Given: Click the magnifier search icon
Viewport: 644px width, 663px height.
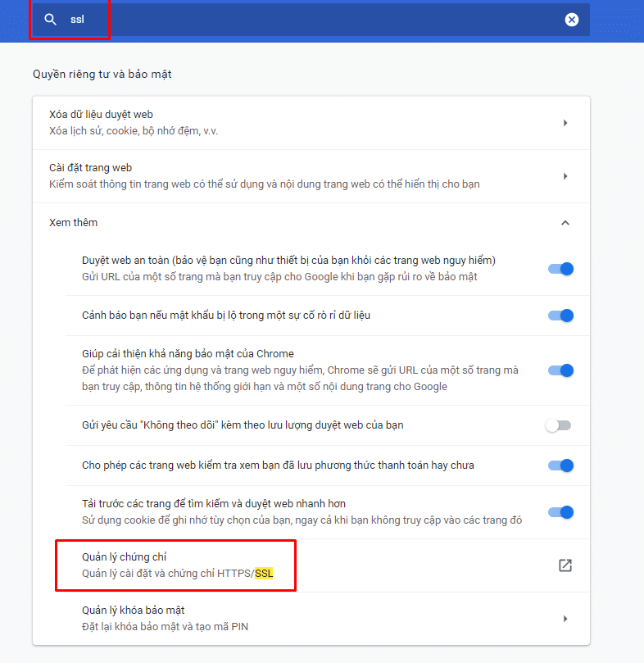Looking at the screenshot, I should (x=51, y=20).
